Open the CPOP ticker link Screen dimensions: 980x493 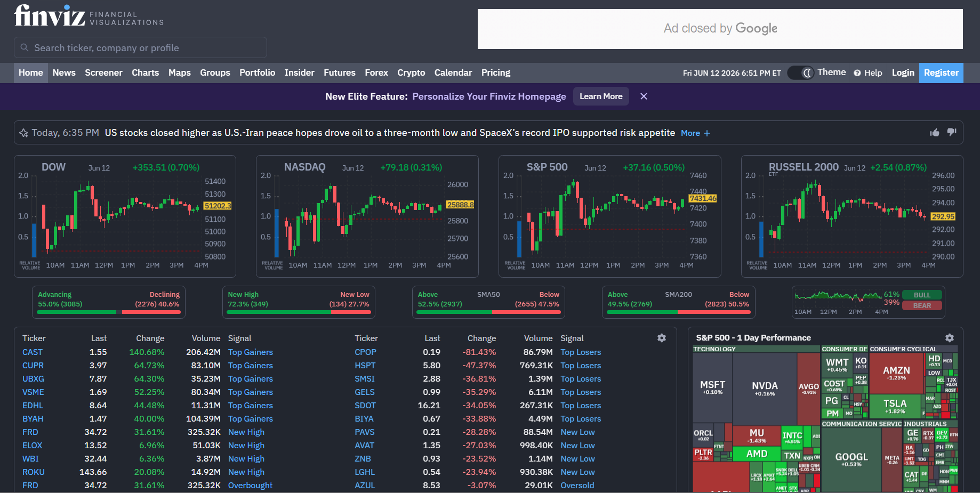365,352
